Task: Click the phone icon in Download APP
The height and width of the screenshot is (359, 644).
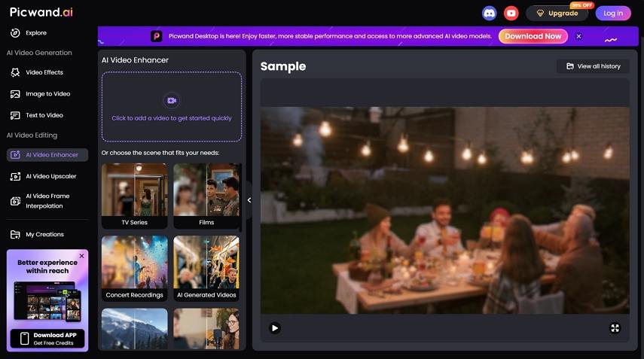Action: (x=24, y=339)
